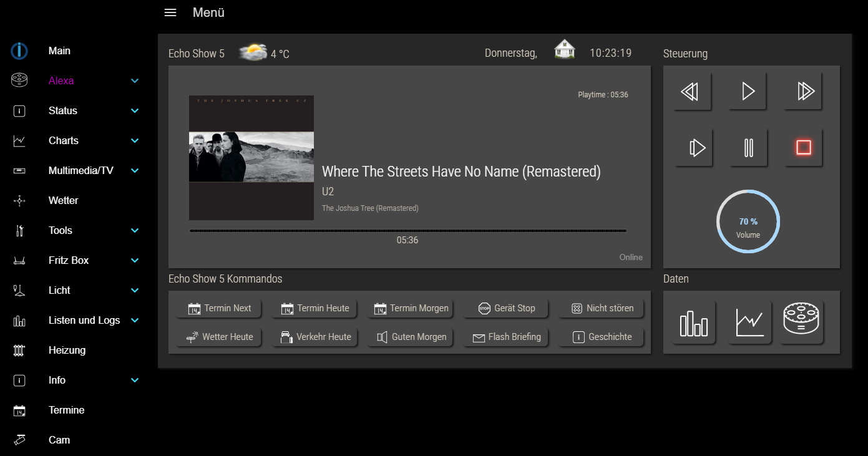Open Cam from the sidebar
The height and width of the screenshot is (456, 868).
click(59, 440)
